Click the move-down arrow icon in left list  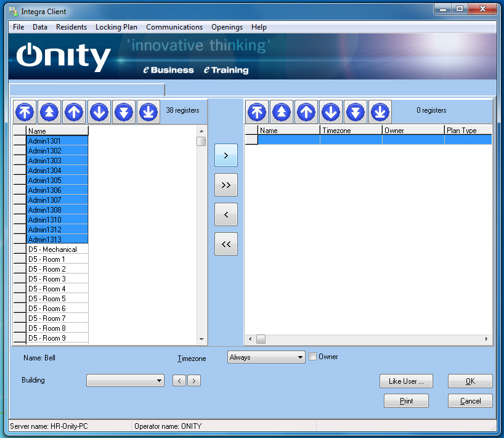99,112
